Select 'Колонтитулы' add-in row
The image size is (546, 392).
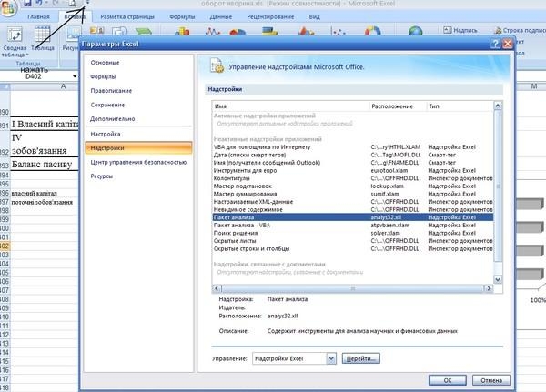tap(353, 178)
